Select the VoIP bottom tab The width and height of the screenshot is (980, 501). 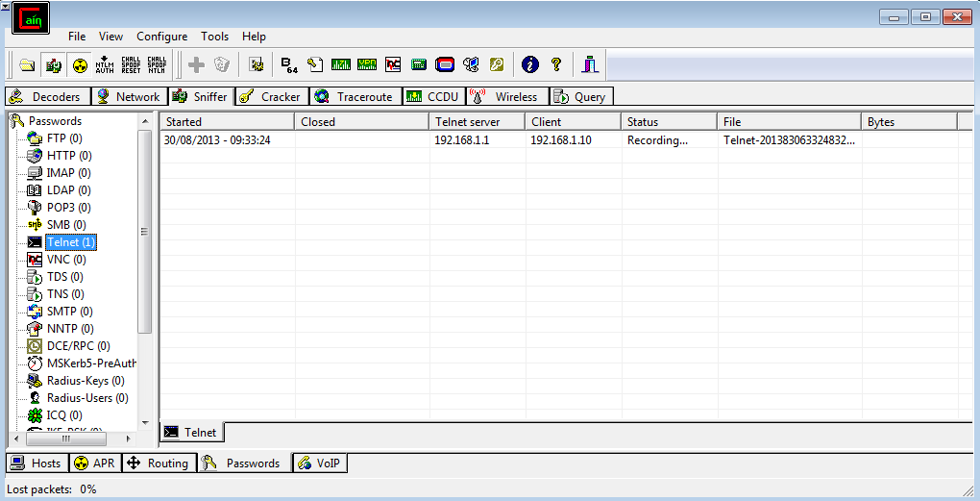click(320, 463)
